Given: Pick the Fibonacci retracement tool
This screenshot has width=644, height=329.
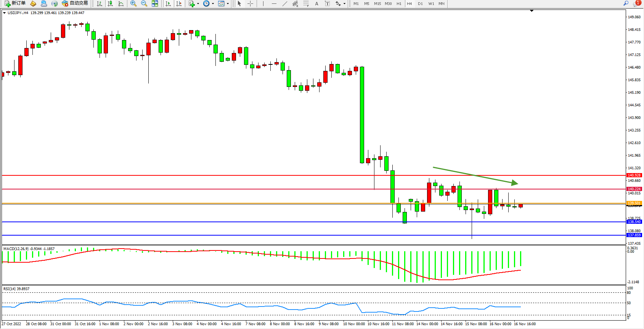Looking at the screenshot, I should point(306,3).
